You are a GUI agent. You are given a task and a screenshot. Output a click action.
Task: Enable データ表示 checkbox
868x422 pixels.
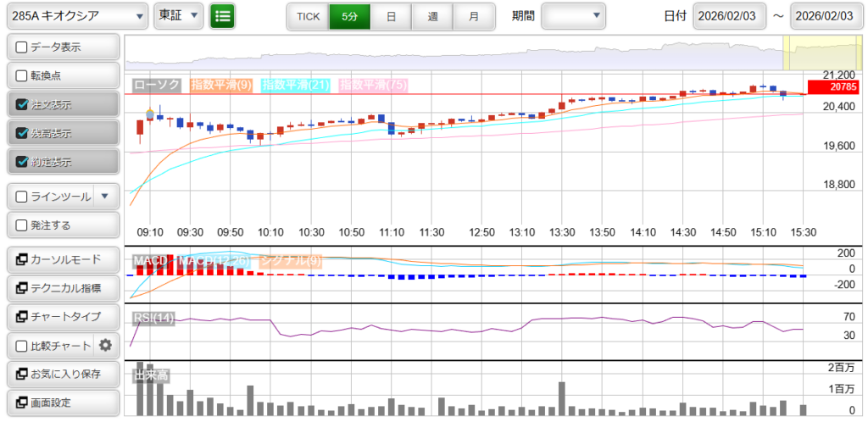click(x=22, y=47)
